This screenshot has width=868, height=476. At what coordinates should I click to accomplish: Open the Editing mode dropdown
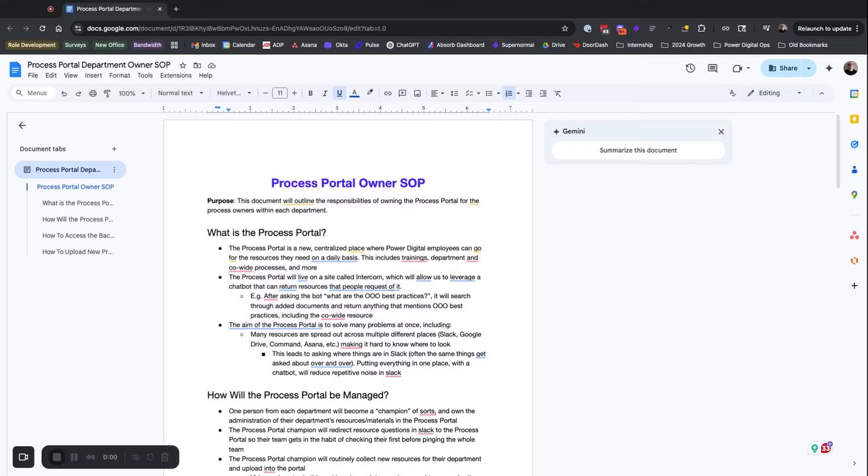click(x=774, y=93)
